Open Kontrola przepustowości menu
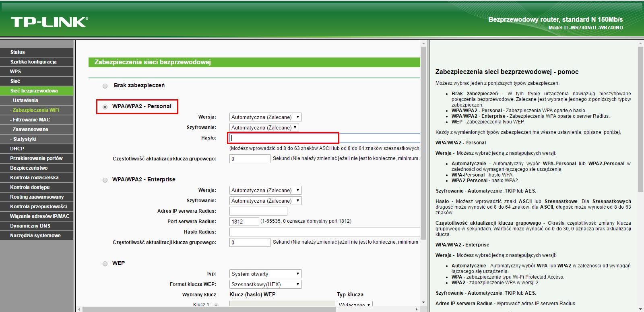This screenshot has width=644, height=312. coord(37,207)
